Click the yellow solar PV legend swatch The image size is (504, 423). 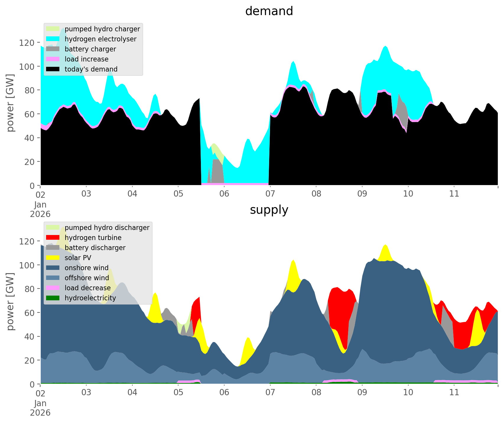pyautogui.click(x=53, y=258)
